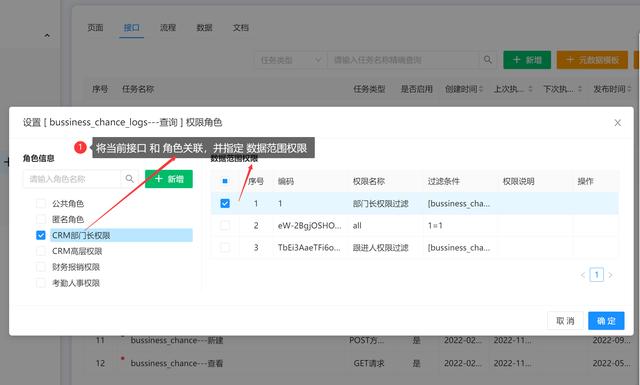Select 公共角色 role label
The width and height of the screenshot is (640, 385).
[x=68, y=203]
